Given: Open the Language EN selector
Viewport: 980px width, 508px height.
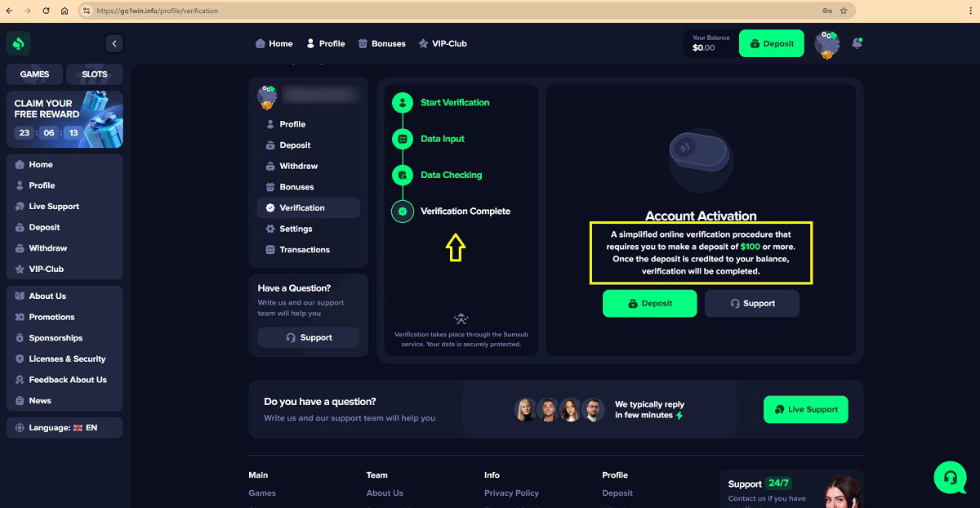Looking at the screenshot, I should (x=65, y=427).
